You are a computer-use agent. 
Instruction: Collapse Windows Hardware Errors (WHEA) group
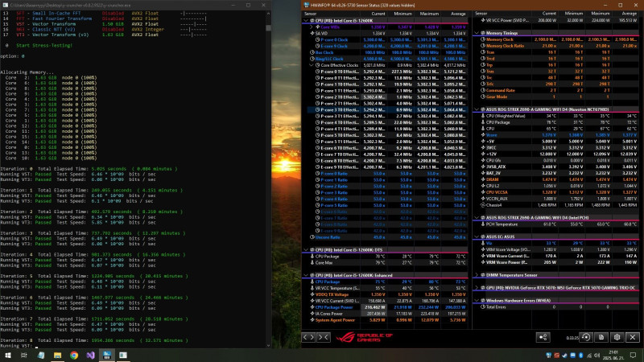click(477, 300)
